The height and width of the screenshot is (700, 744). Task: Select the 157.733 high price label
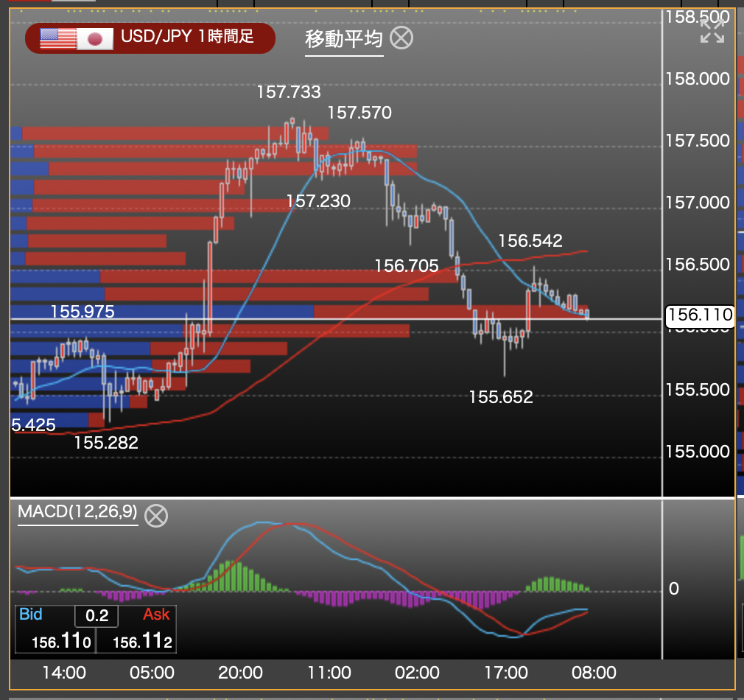pyautogui.click(x=289, y=92)
